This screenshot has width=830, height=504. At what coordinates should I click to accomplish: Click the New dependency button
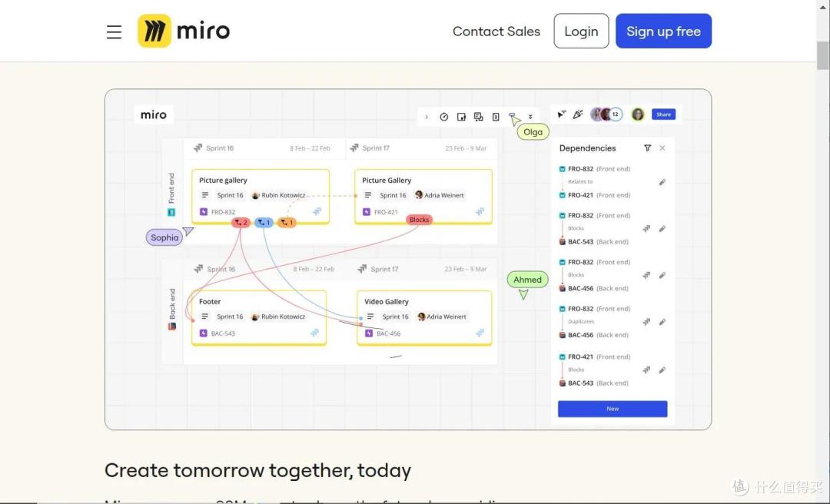[x=613, y=409]
